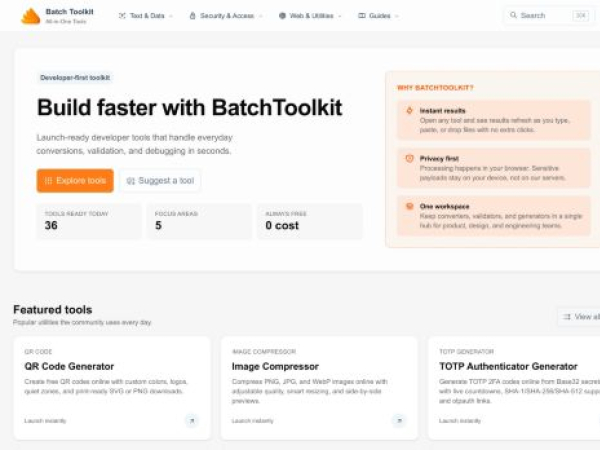Click the Always Free 0 cost stat
The width and height of the screenshot is (600, 450).
point(310,221)
